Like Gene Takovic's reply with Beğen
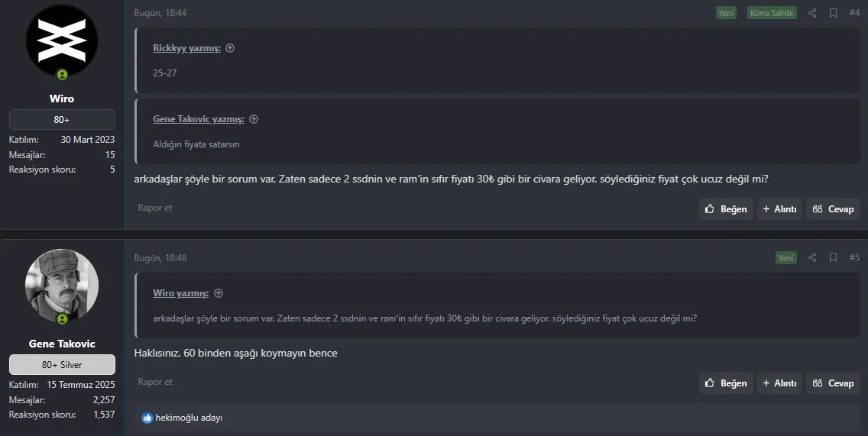Image resolution: width=868 pixels, height=436 pixels. click(726, 383)
